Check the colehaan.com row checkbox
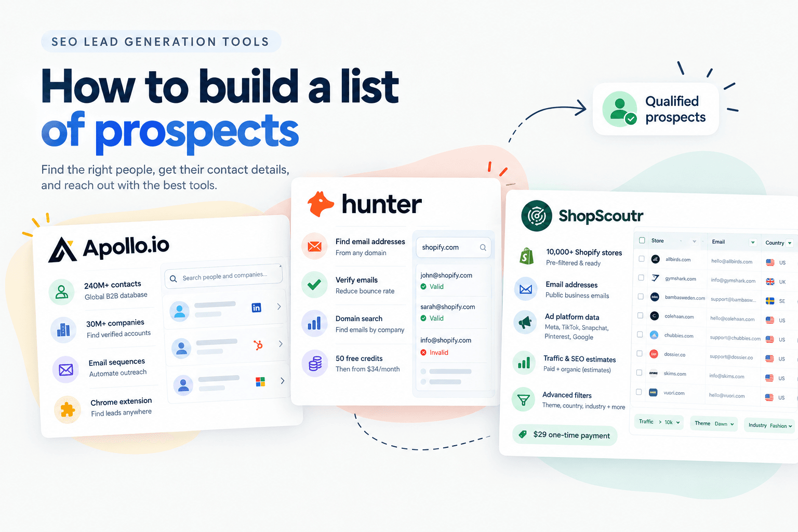 pos(640,315)
